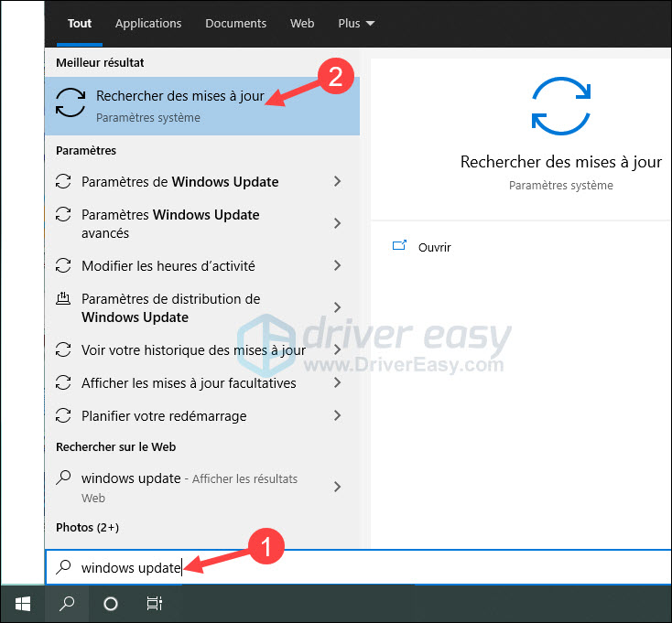The height and width of the screenshot is (623, 672).
Task: Expand Paramètres Windows Update avancés chevron
Action: click(x=337, y=223)
